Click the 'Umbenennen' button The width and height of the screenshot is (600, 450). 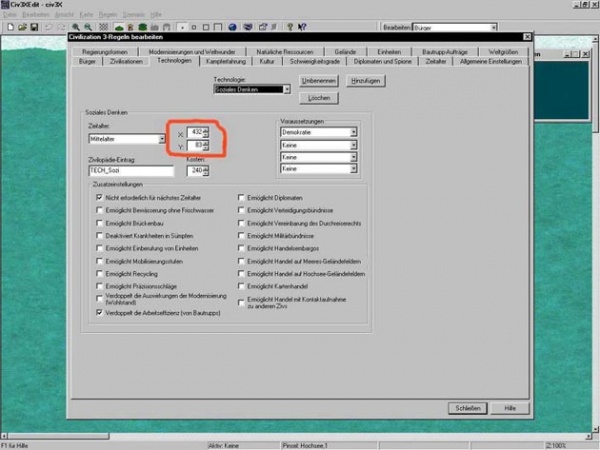click(317, 78)
